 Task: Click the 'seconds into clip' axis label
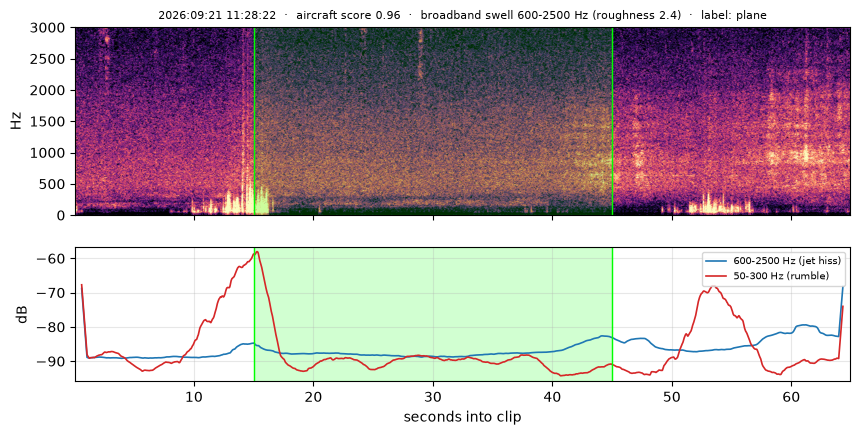(462, 417)
